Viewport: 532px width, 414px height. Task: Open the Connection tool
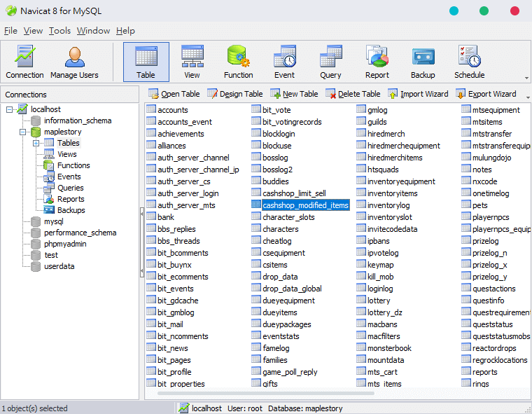point(24,62)
